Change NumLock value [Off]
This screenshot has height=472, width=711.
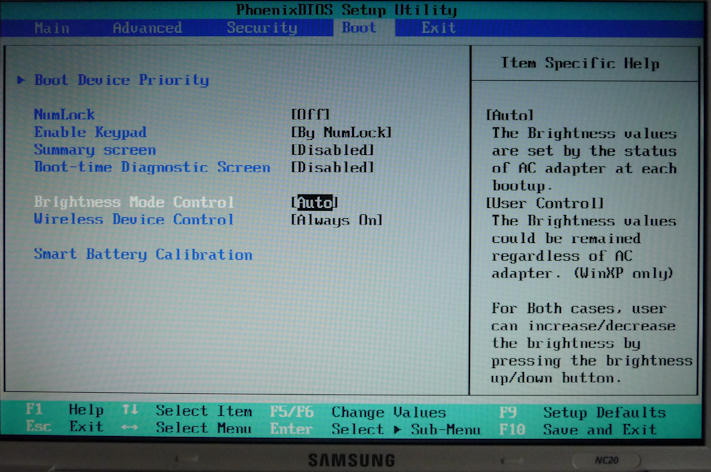point(310,114)
